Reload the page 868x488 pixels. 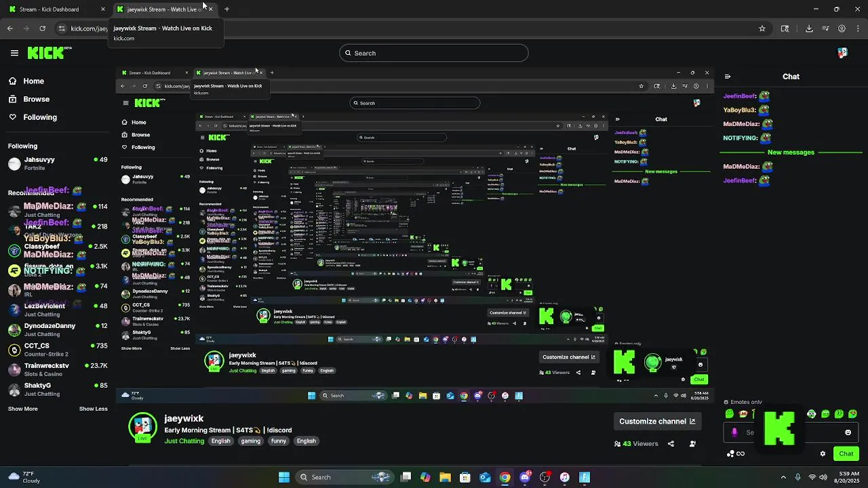coord(42,28)
